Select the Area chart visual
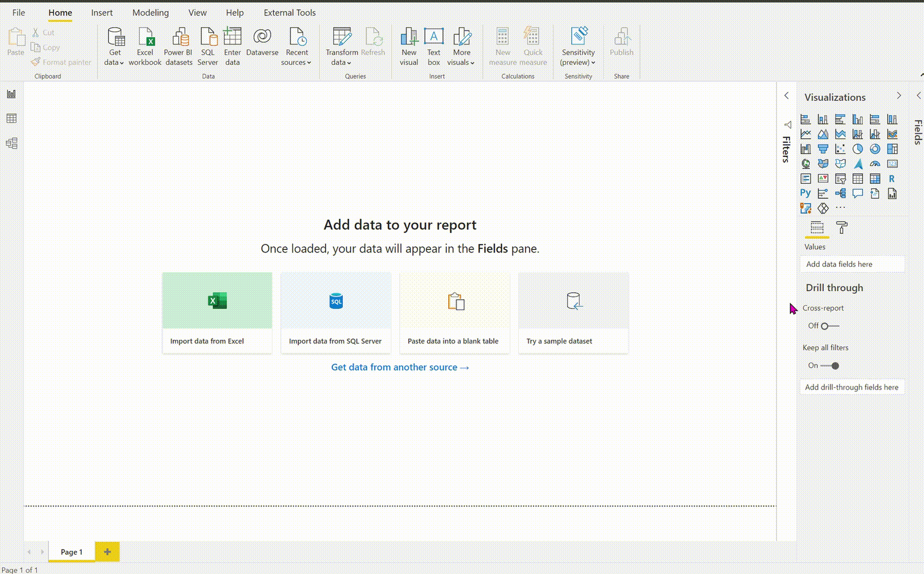The width and height of the screenshot is (924, 574). 823,134
